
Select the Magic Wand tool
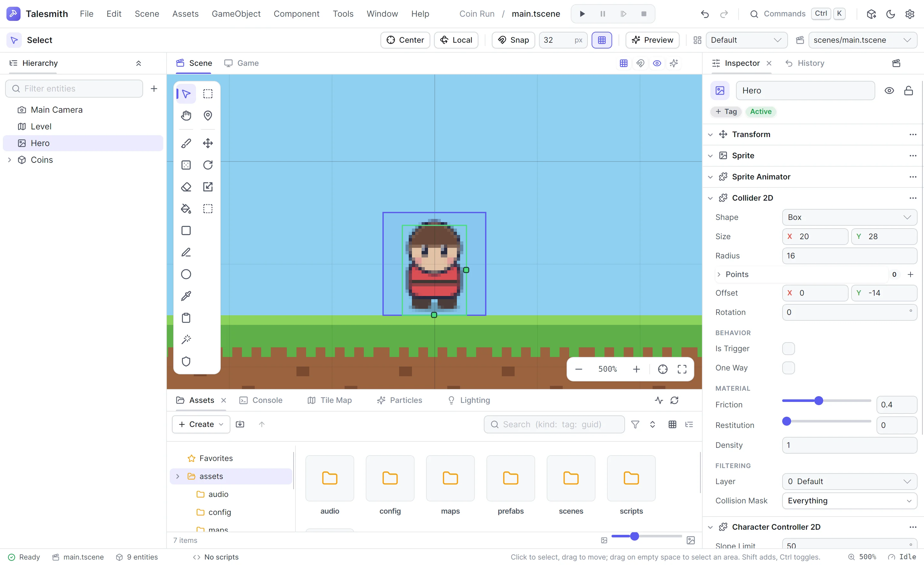click(x=186, y=340)
